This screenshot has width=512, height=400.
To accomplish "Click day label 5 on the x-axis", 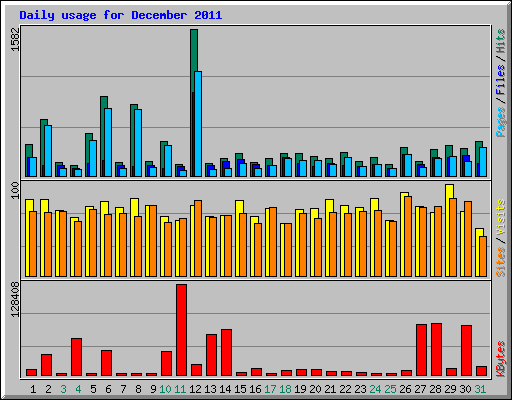I will click(93, 389).
